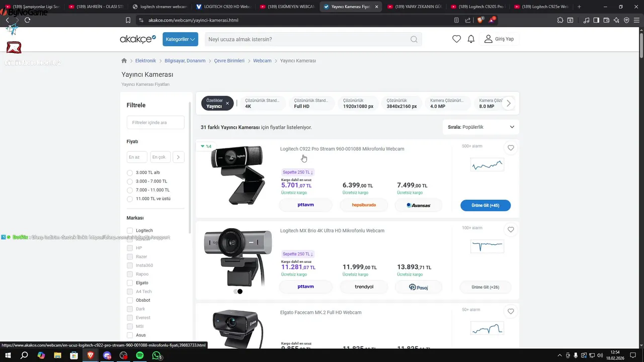Click the Brave Shields lion icon
Viewport: 644px width, 362px height.
[x=480, y=20]
